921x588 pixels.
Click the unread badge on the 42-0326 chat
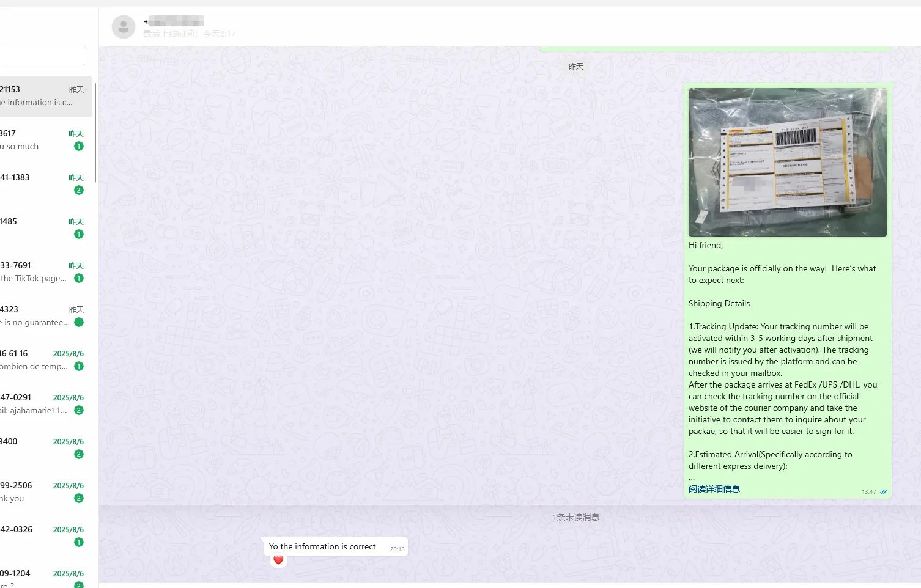pos(78,542)
